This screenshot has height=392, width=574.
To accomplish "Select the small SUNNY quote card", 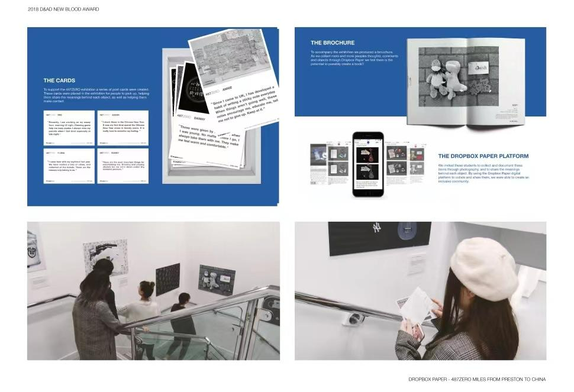I will tap(123, 166).
